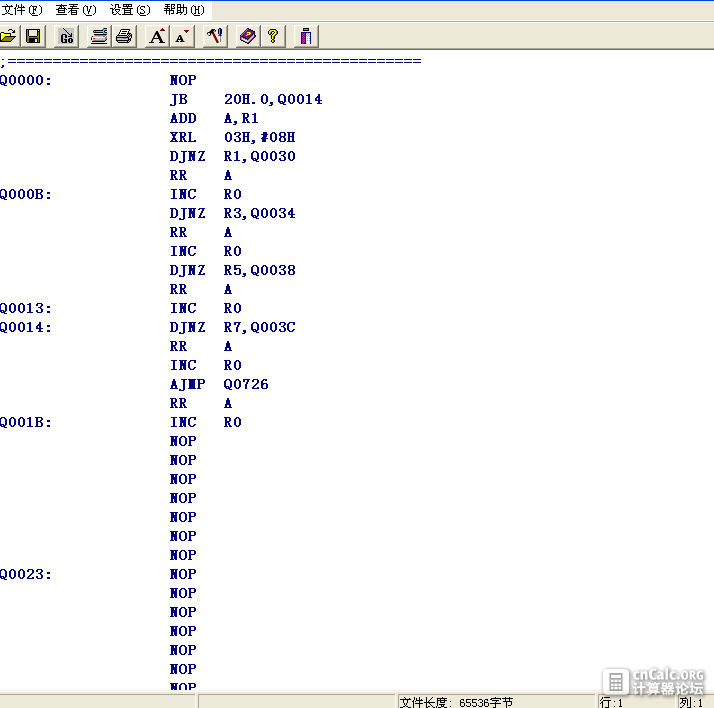Click the file length status field 65536字节

[x=495, y=702]
